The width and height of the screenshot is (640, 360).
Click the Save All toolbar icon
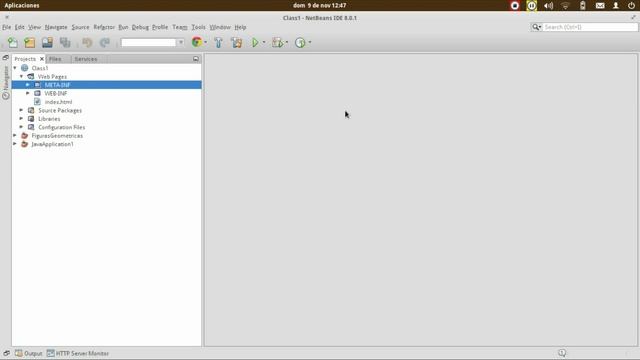[65, 42]
